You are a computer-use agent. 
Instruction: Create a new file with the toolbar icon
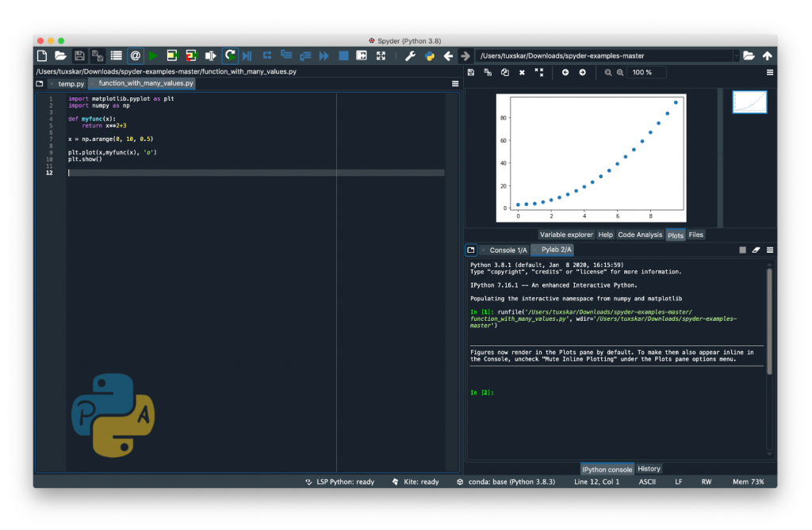[x=42, y=55]
